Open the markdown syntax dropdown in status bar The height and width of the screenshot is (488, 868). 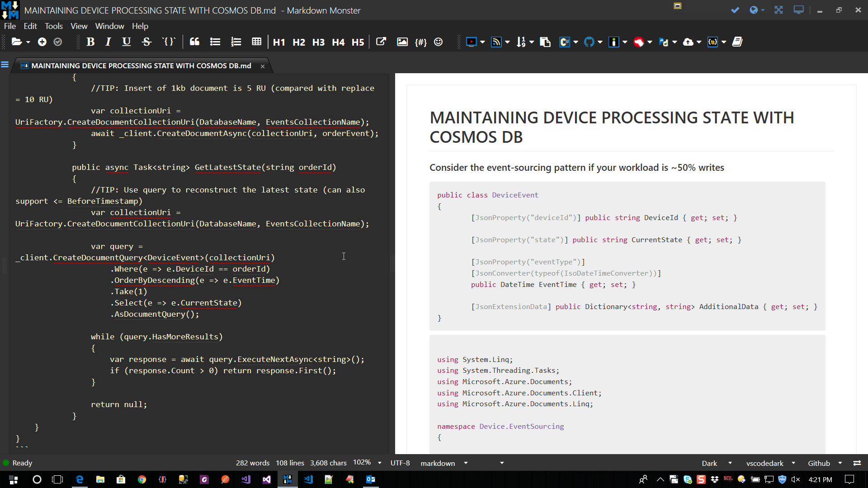tap(466, 463)
